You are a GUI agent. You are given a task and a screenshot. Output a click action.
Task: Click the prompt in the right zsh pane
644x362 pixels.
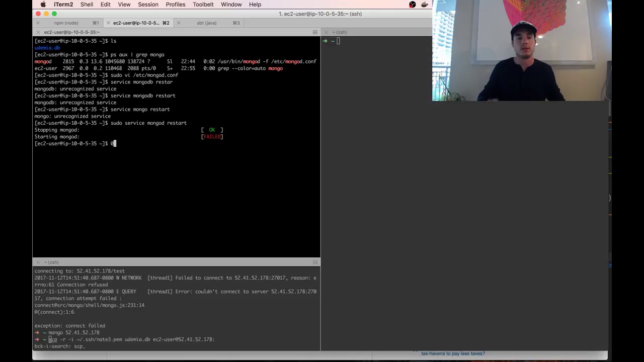pyautogui.click(x=332, y=41)
